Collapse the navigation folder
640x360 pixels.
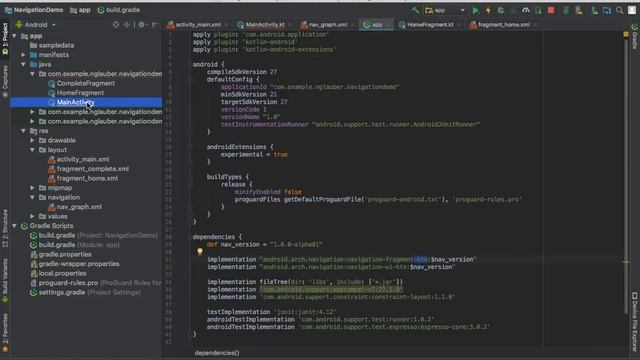click(x=33, y=197)
